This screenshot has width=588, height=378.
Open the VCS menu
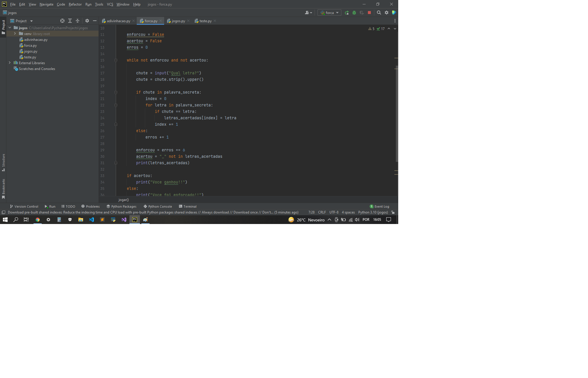110,4
